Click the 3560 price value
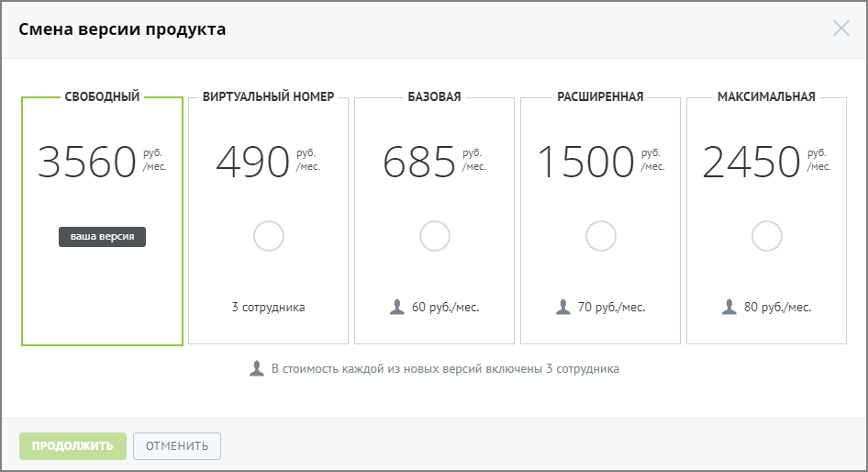The width and height of the screenshot is (868, 472). (x=87, y=162)
